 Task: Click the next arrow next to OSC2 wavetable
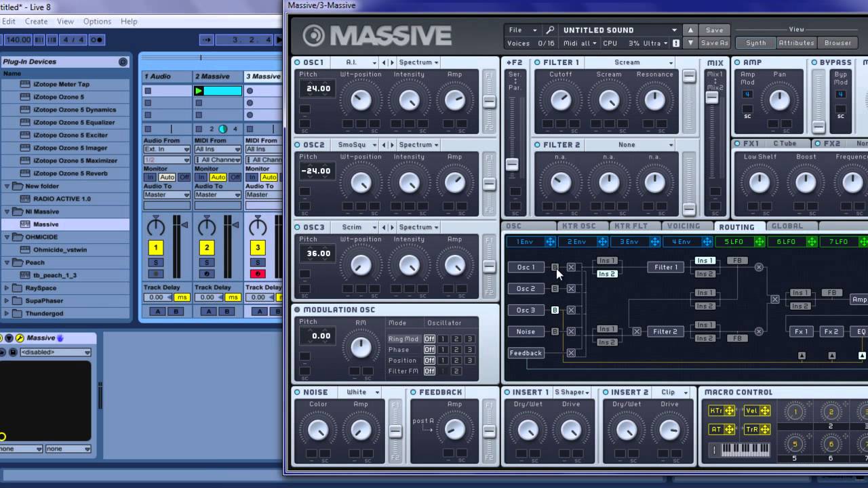392,145
